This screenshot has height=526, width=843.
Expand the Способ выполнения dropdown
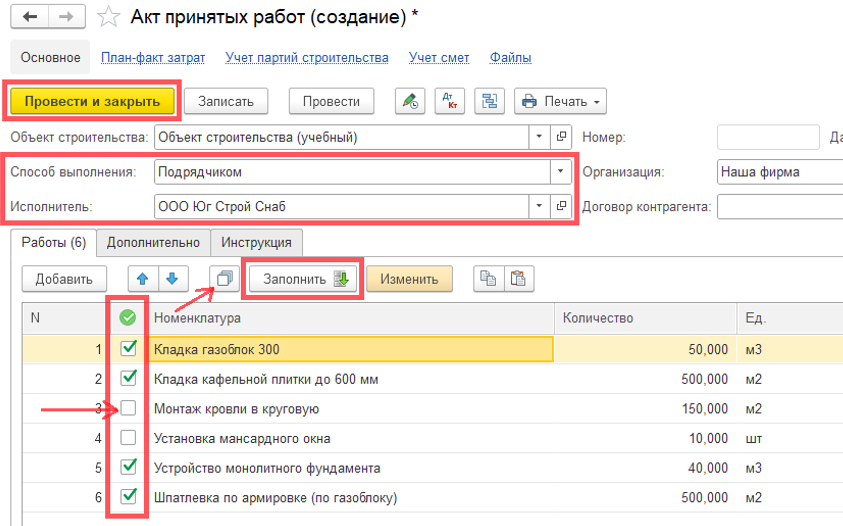click(560, 172)
